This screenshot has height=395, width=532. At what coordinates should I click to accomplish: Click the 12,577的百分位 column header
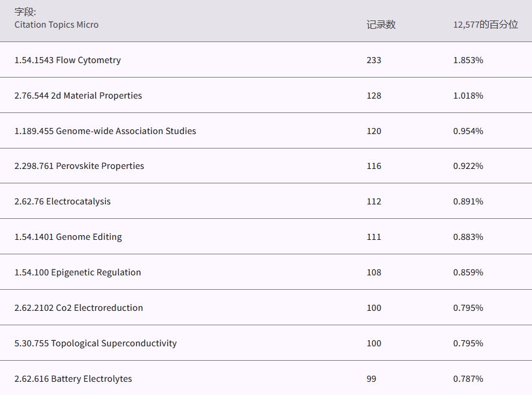[485, 25]
